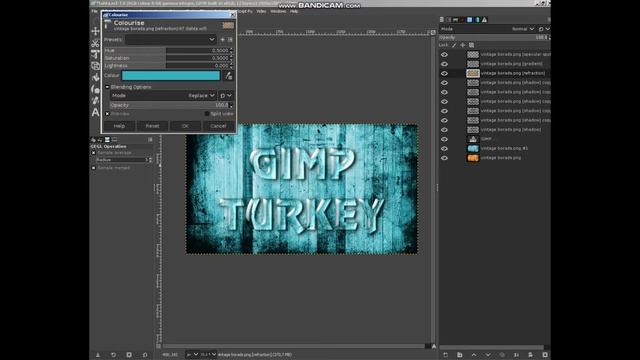This screenshot has width=640, height=360.
Task: Delete the selected layer
Action: (x=545, y=355)
